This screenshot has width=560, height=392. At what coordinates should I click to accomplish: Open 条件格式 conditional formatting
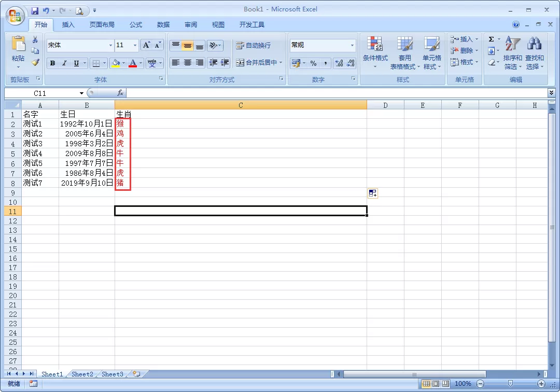point(375,53)
